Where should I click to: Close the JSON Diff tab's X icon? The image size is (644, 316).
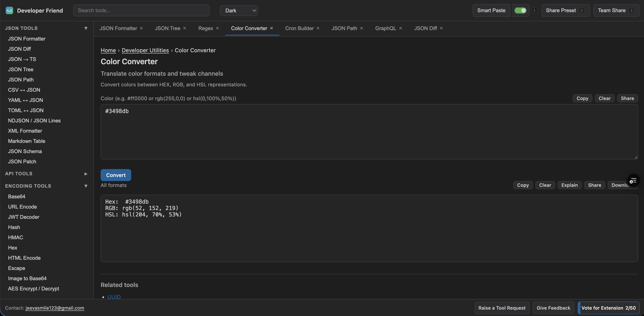click(441, 28)
